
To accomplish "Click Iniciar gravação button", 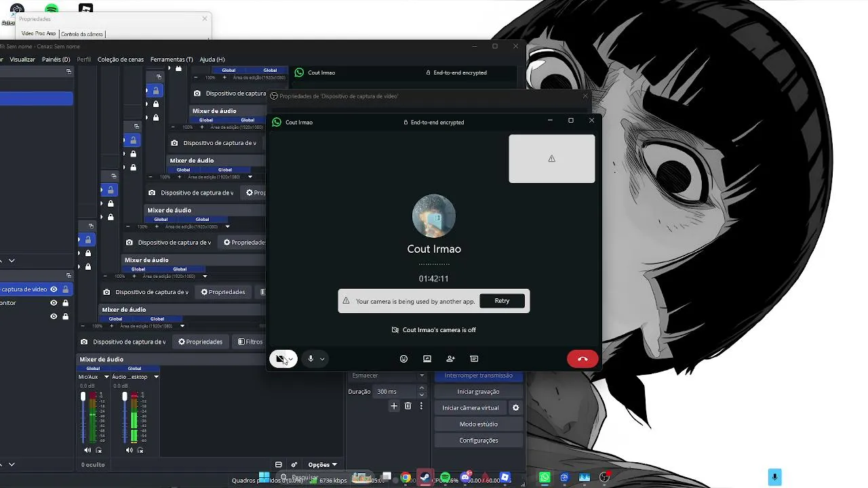I will [x=479, y=392].
